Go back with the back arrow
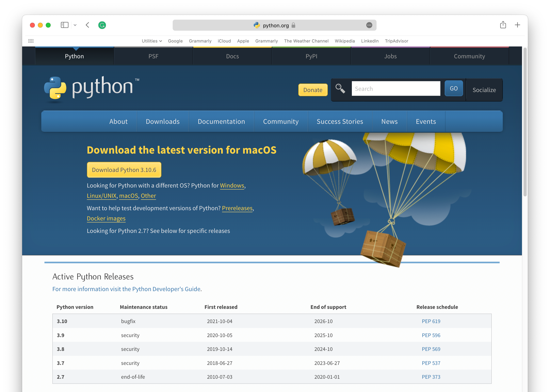 click(88, 25)
